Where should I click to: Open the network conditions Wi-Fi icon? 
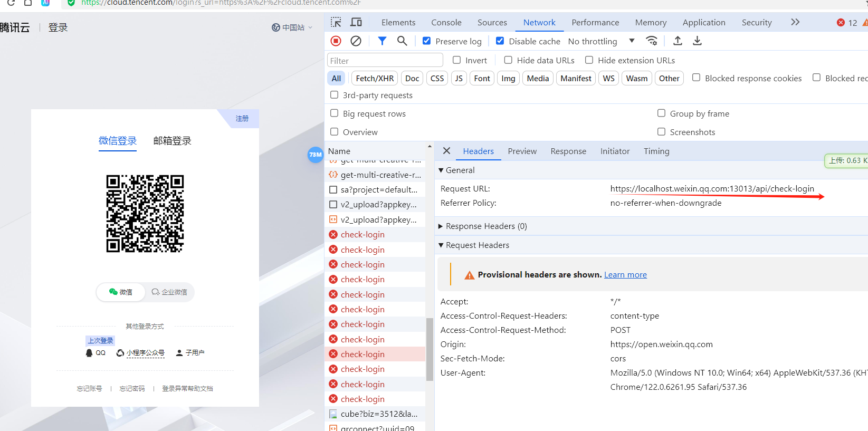pos(652,41)
